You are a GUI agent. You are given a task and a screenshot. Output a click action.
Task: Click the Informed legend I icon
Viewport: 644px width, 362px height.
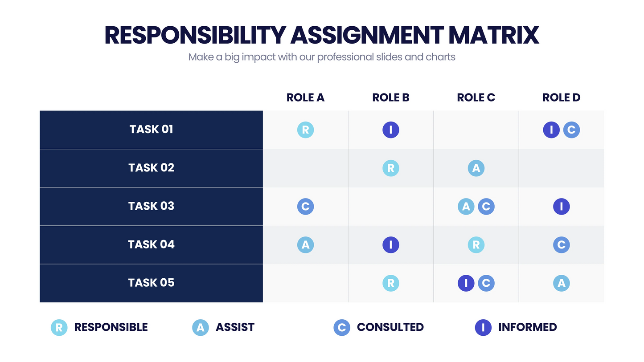(x=483, y=327)
